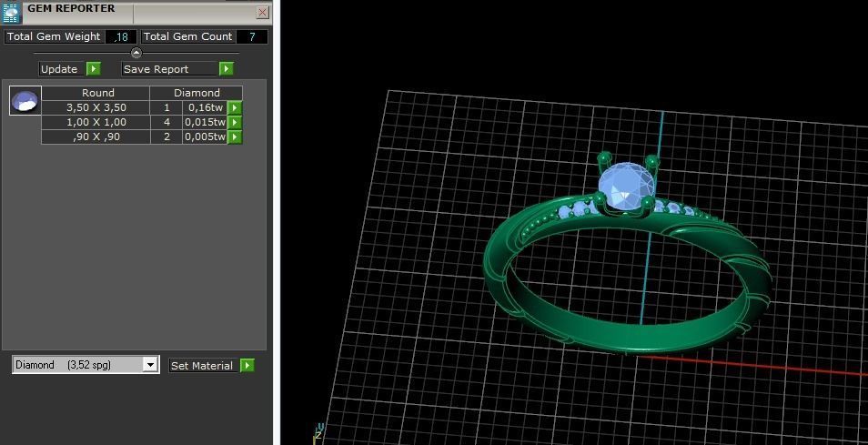Apply Set Material via green arrow
The height and width of the screenshot is (445, 868).
(x=247, y=365)
